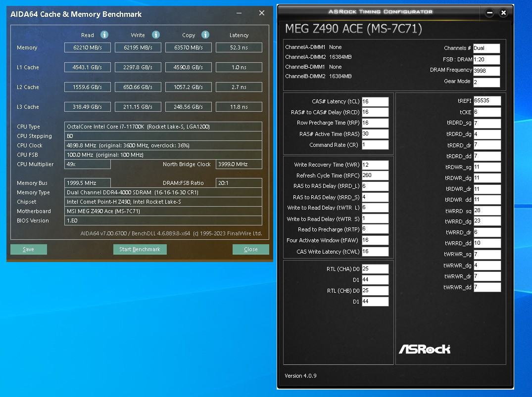Image resolution: width=532 pixels, height=397 pixels.
Task: Click the tRDWR_sg value field
Action: (487, 167)
